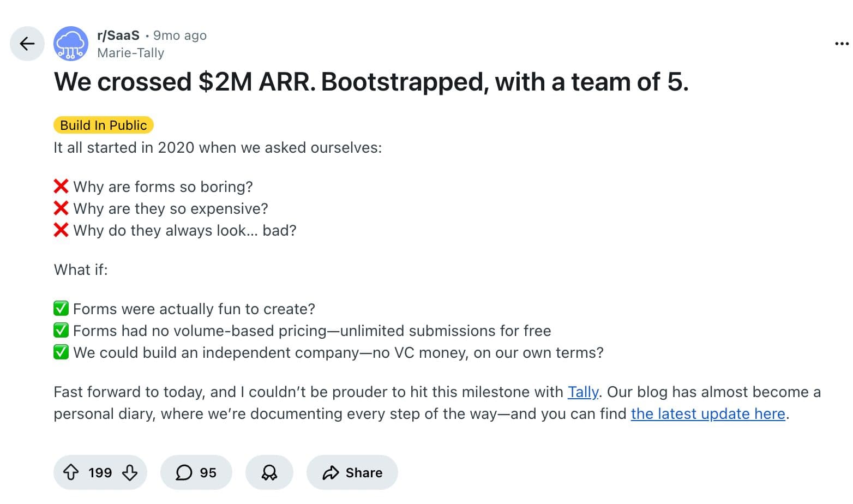The width and height of the screenshot is (853, 504).
Task: Click the Share button
Action: point(352,473)
